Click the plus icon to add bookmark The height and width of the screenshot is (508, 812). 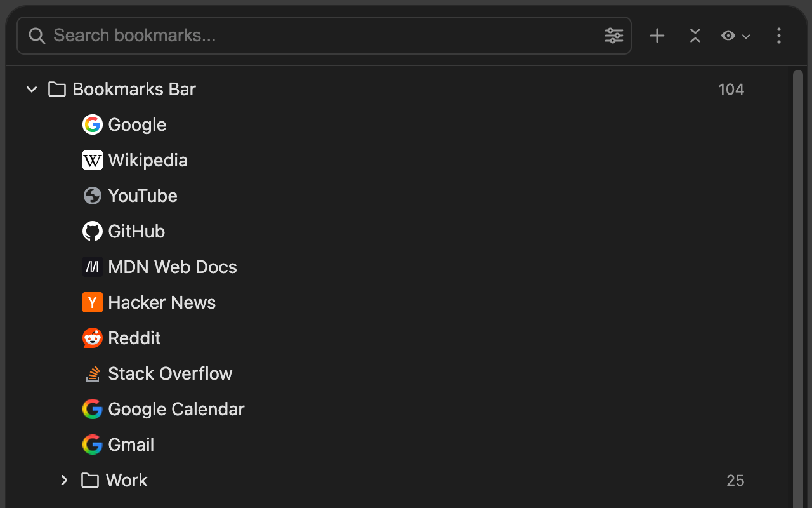657,36
